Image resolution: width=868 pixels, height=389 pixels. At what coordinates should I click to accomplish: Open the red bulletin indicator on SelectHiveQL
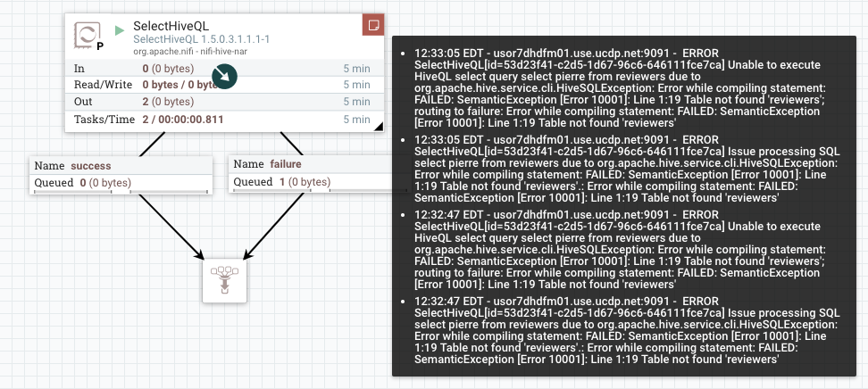pyautogui.click(x=373, y=25)
